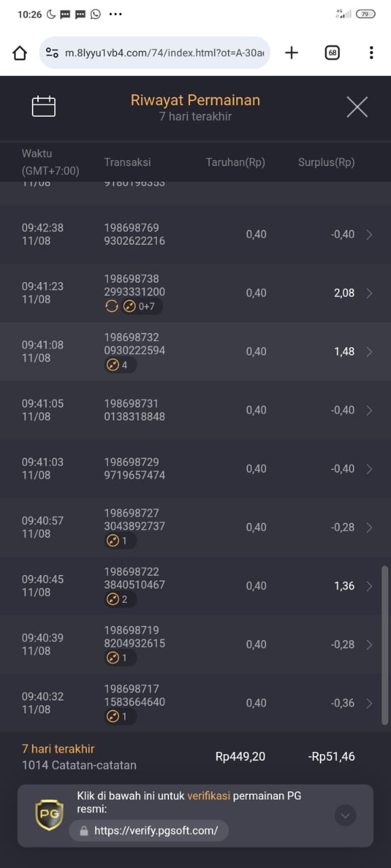Select the 7 hari terakhir summary label
The width and height of the screenshot is (391, 868).
click(58, 749)
